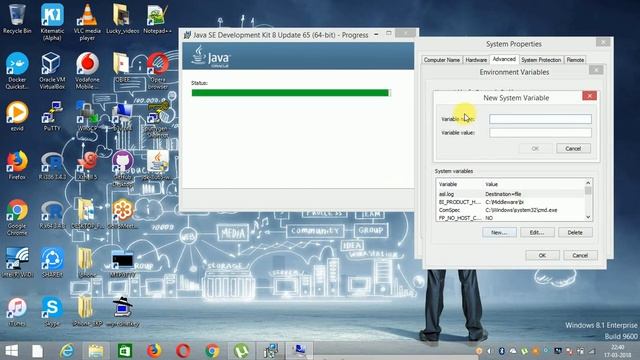Select the ComSpec system variable row
Viewport: 640px width, 360px height.
click(511, 210)
